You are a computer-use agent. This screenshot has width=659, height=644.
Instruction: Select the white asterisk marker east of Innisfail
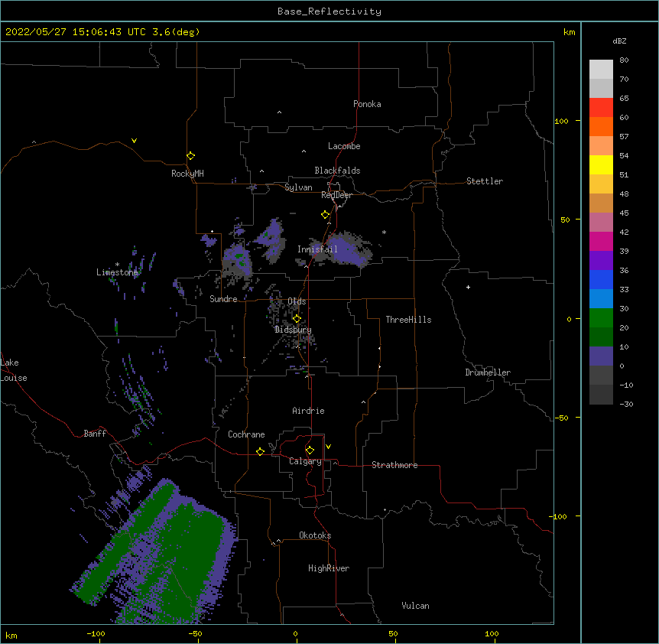click(384, 232)
